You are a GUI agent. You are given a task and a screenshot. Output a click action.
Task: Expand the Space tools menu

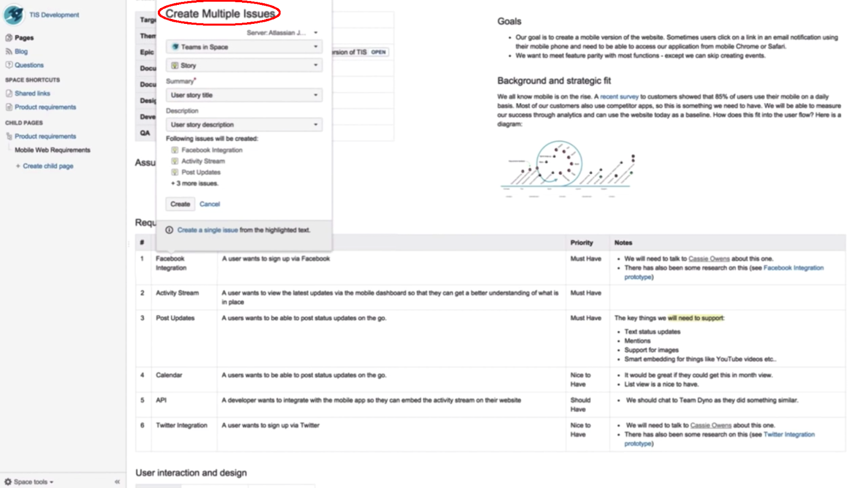[34, 481]
